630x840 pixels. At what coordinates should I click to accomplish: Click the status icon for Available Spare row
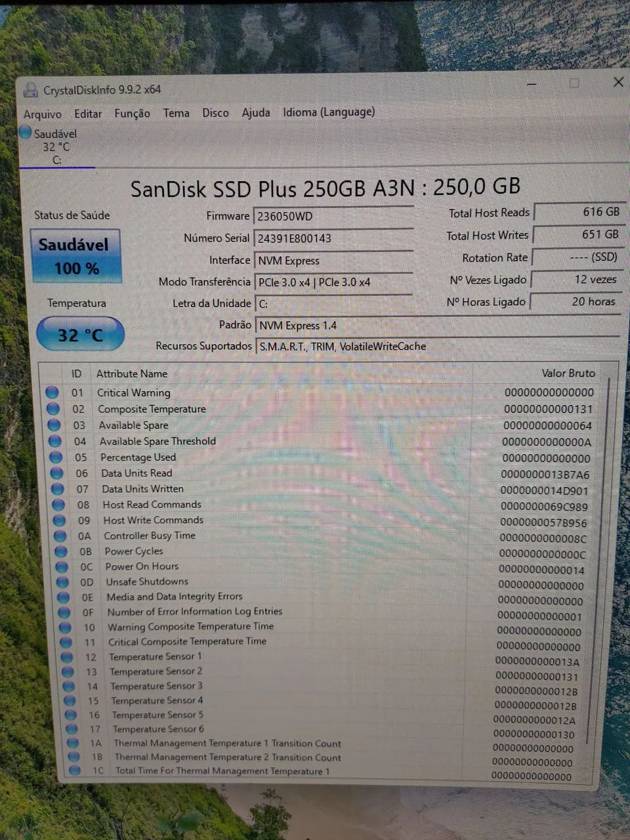[54, 425]
